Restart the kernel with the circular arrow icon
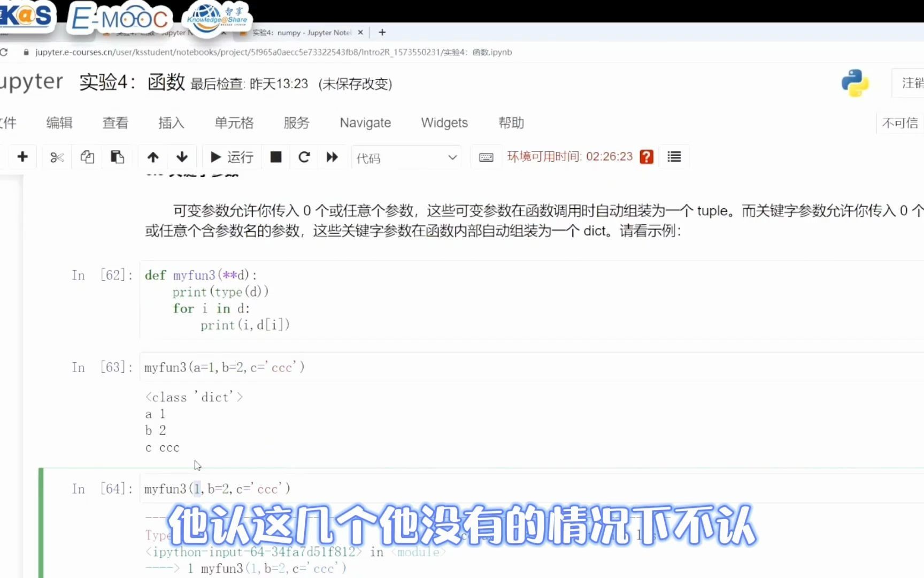The image size is (924, 578). [x=304, y=157]
